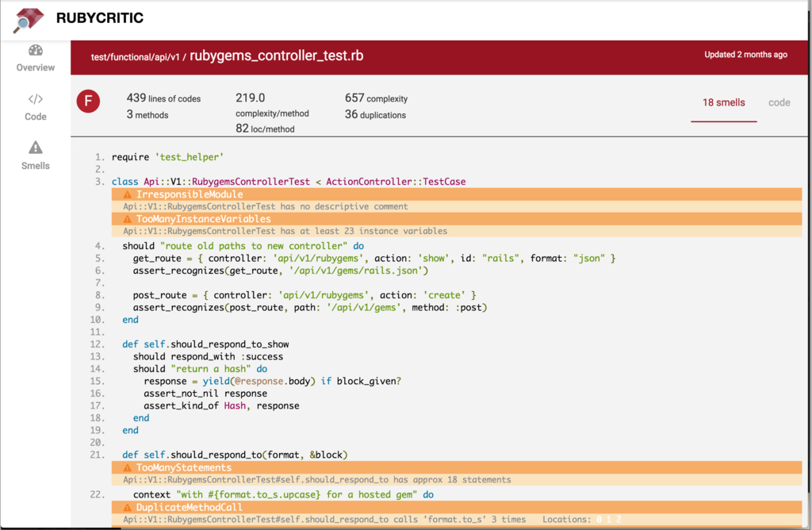Open the DuplicateMethodCall smell link
This screenshot has height=530, width=812.
click(x=189, y=507)
